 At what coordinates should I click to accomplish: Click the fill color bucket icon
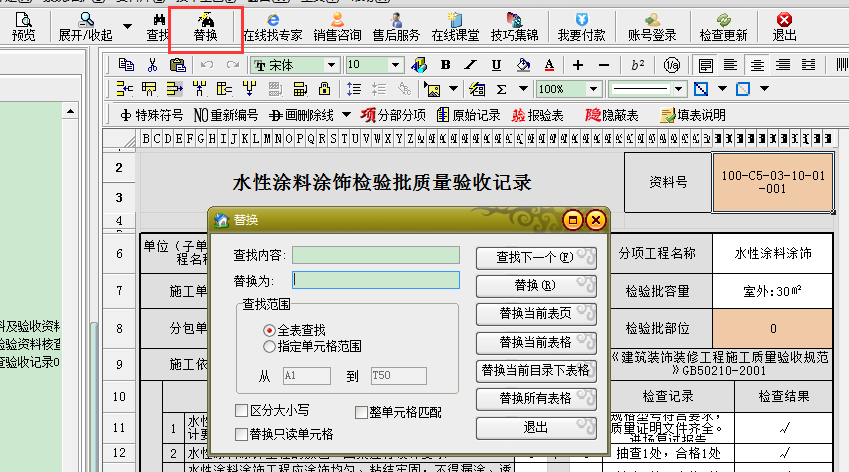click(x=523, y=65)
